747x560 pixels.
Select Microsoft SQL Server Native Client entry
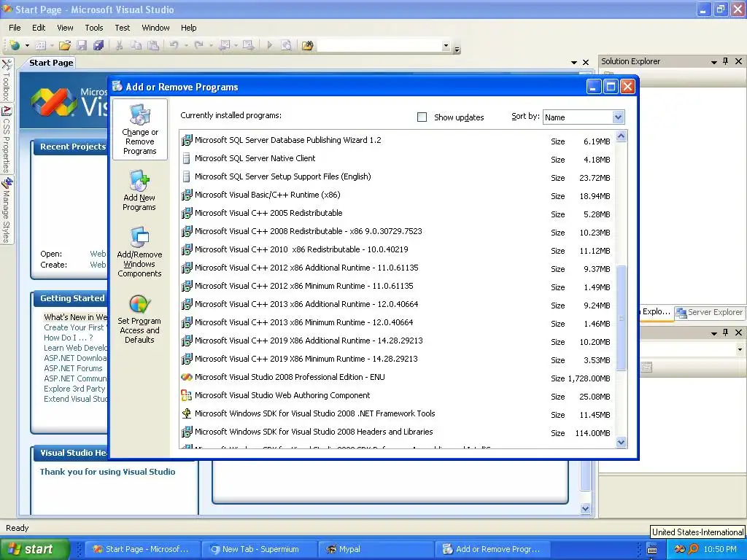click(x=397, y=158)
